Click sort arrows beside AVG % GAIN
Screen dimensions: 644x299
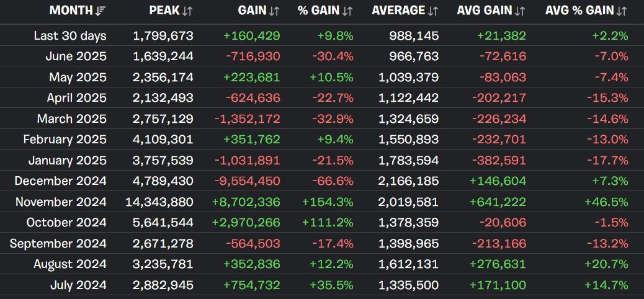click(622, 11)
